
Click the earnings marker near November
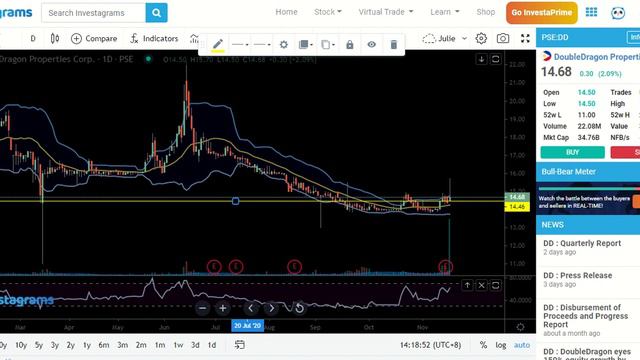click(445, 267)
